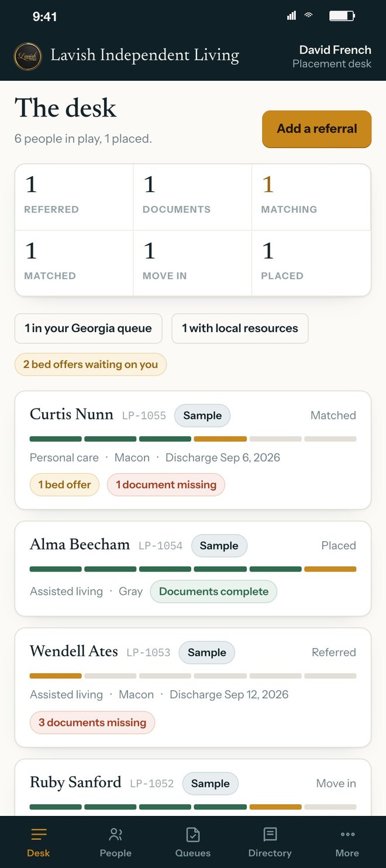This screenshot has width=386, height=868.
Task: Filter by '1 in your Georgia queue'
Action: click(x=88, y=329)
